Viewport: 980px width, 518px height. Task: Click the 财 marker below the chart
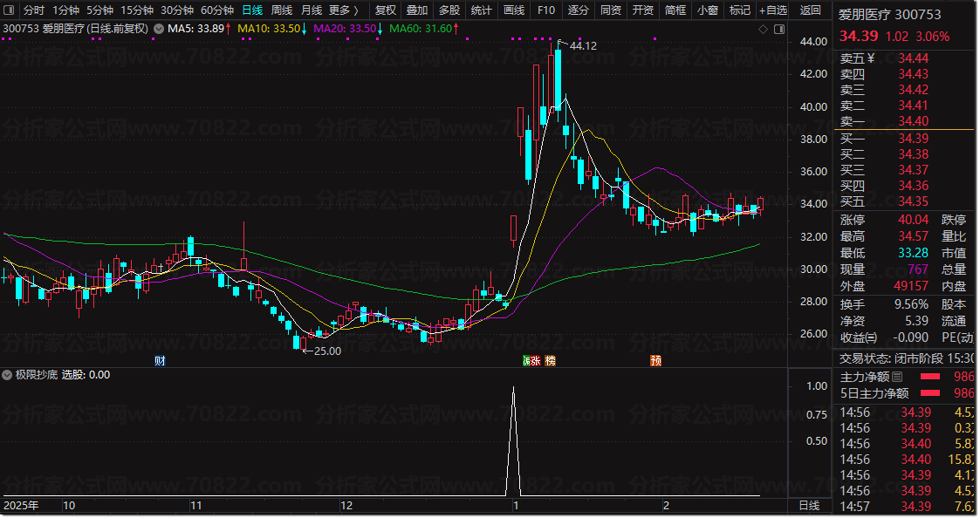click(160, 360)
